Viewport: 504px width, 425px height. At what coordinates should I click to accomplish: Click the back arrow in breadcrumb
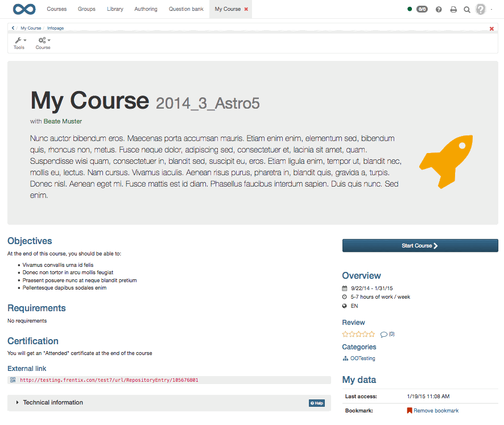(13, 28)
